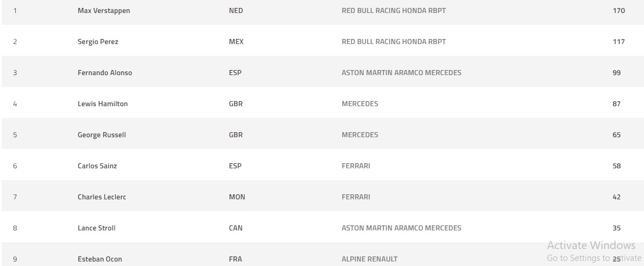Click CAN nationality code for Stroll

point(236,228)
